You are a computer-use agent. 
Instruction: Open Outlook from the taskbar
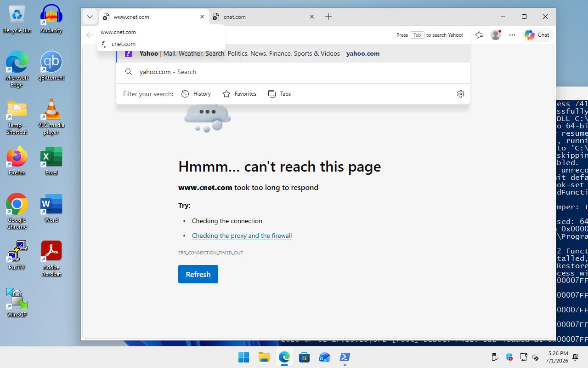324,357
